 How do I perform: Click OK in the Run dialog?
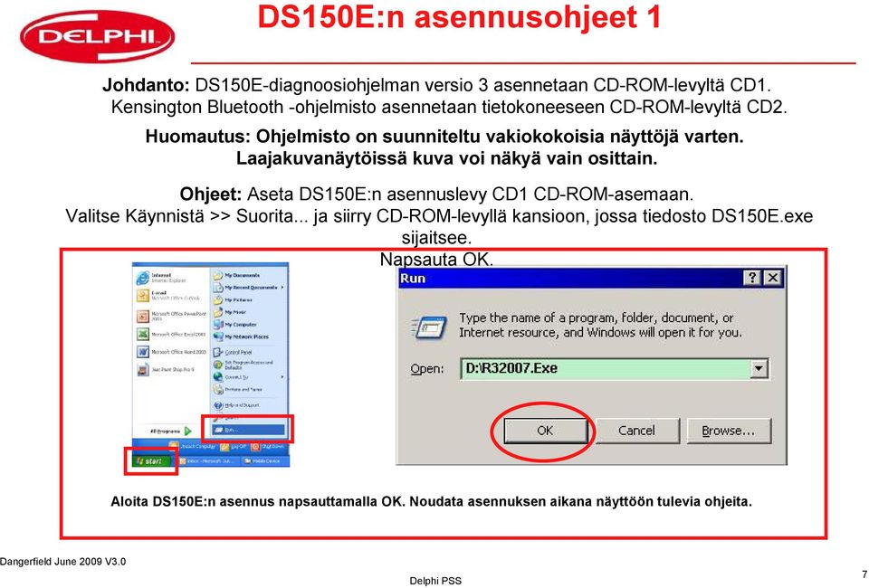click(x=545, y=431)
